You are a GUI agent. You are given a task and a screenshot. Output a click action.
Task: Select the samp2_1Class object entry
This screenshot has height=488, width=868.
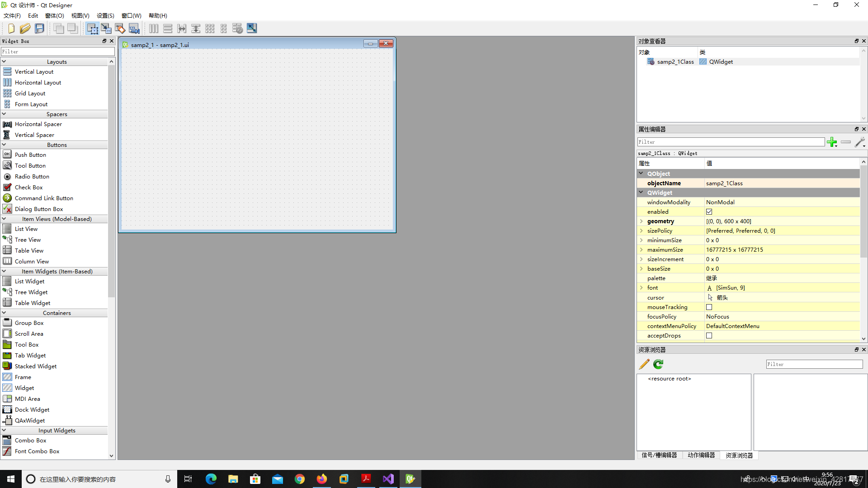pos(675,62)
